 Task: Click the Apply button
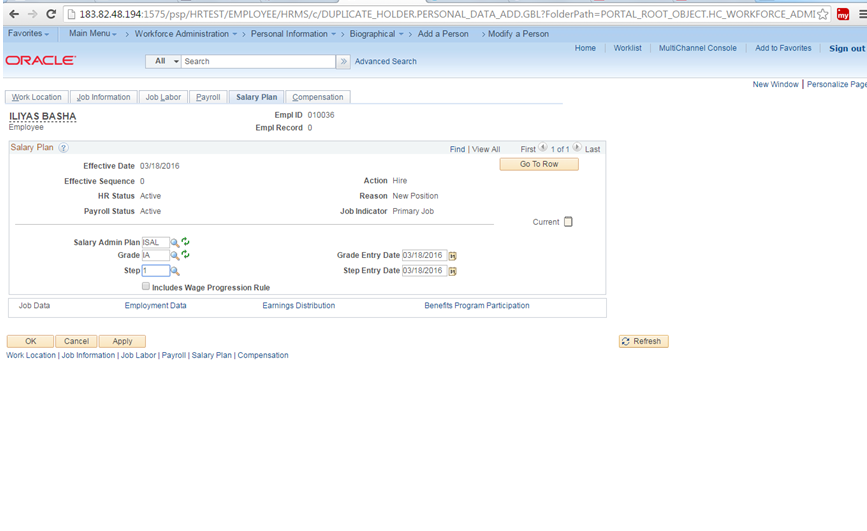coord(122,341)
